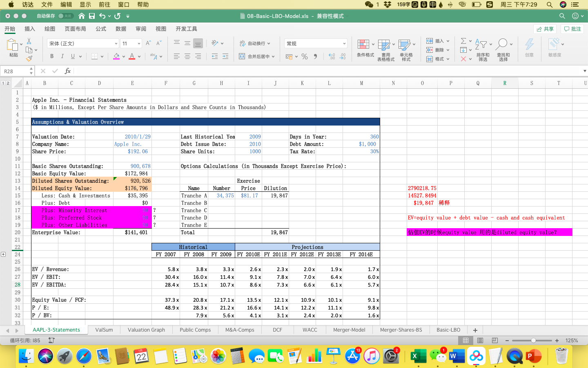Screen dimensions: 588x368
Task: Click the Cell Styles button
Action: click(x=406, y=50)
